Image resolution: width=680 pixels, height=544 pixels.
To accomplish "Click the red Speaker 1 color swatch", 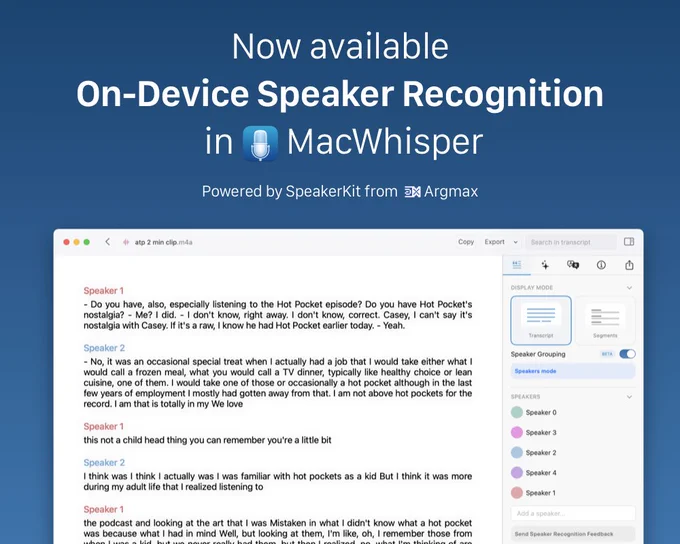I will click(x=517, y=493).
